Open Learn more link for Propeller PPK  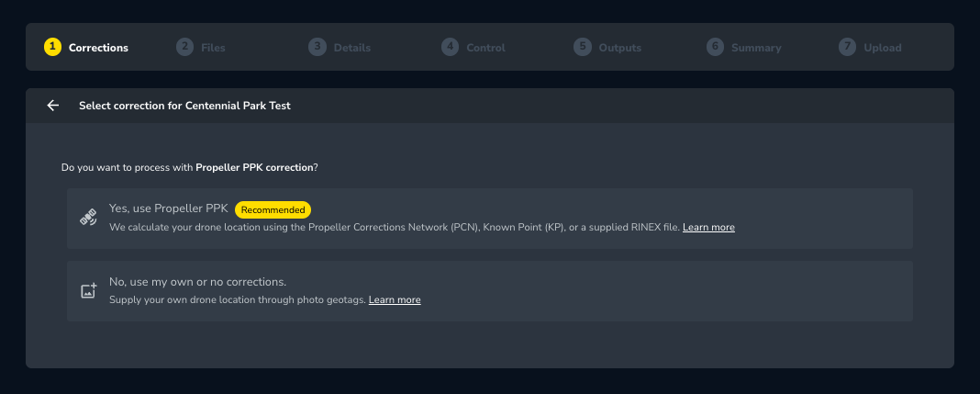click(x=708, y=227)
